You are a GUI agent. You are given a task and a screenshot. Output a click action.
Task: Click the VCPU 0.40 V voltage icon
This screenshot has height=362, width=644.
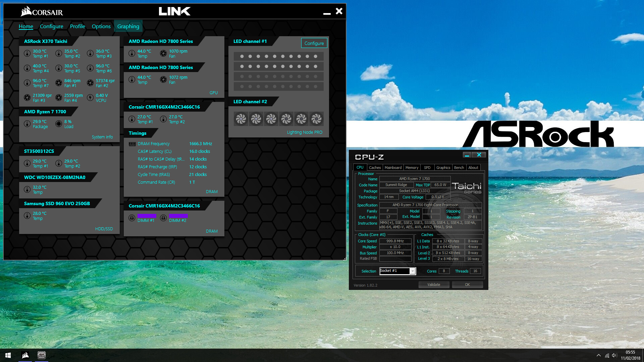[90, 98]
